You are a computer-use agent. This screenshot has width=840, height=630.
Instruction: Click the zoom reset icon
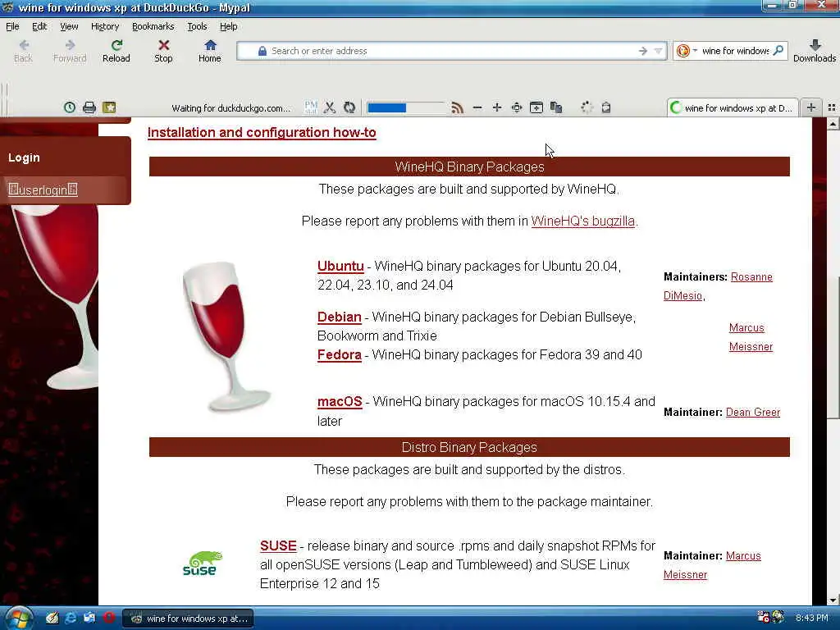pyautogui.click(x=517, y=107)
